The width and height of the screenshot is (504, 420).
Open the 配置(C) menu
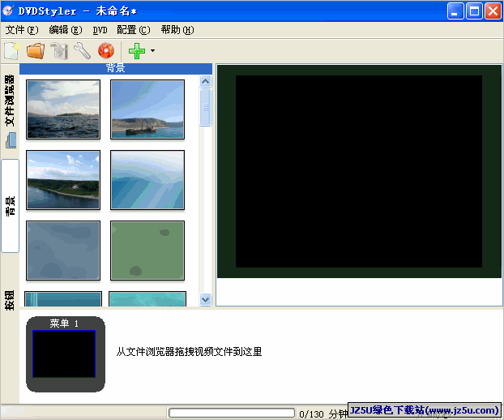pos(134,30)
